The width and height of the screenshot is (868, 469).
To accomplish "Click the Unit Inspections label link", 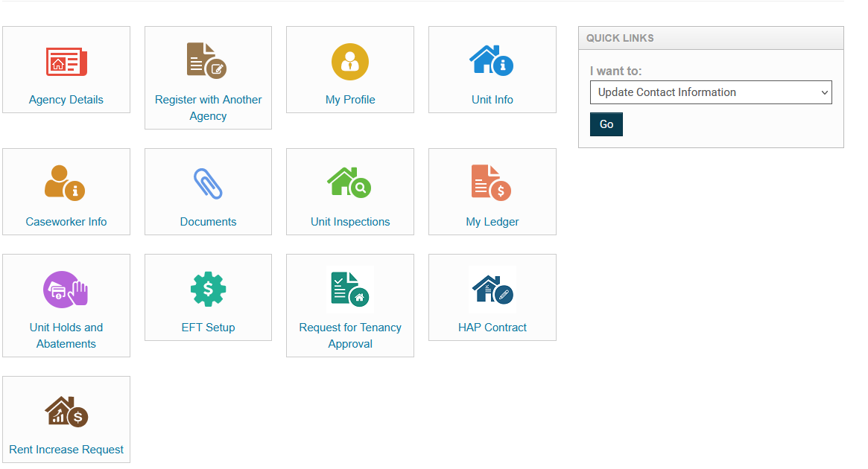I will click(x=349, y=221).
